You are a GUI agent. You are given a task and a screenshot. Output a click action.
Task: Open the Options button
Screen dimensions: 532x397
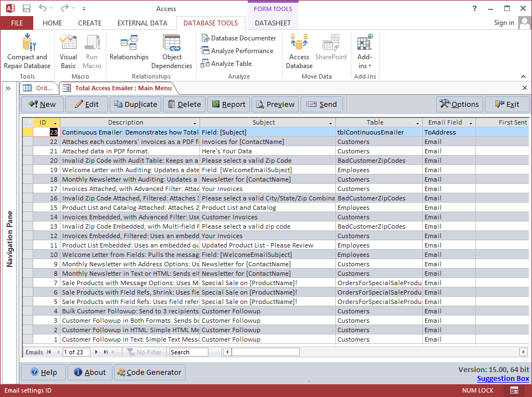tap(459, 105)
